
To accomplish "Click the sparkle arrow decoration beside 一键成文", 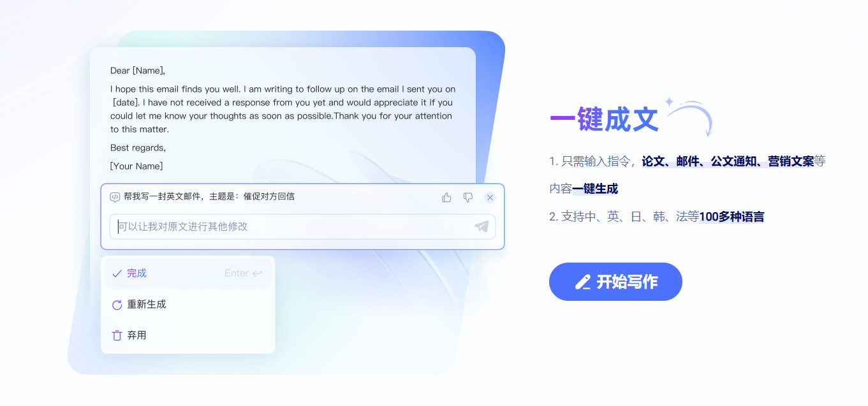I will [689, 116].
